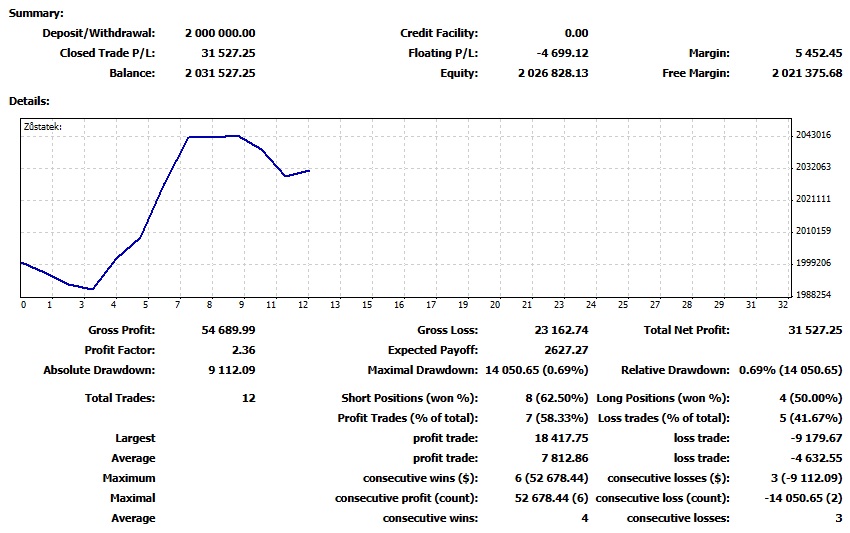Select the Expected Payoff value 2627.27
The height and width of the screenshot is (533, 850).
click(x=566, y=350)
